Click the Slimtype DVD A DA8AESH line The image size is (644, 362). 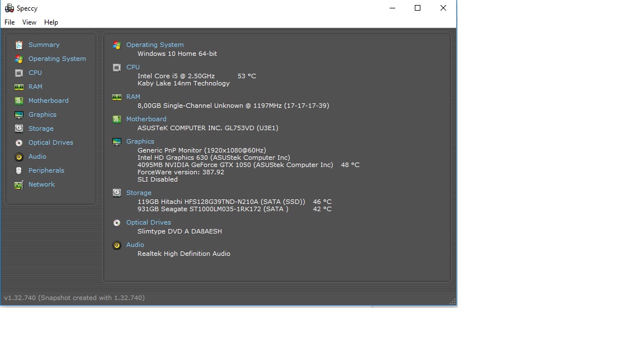pyautogui.click(x=179, y=231)
